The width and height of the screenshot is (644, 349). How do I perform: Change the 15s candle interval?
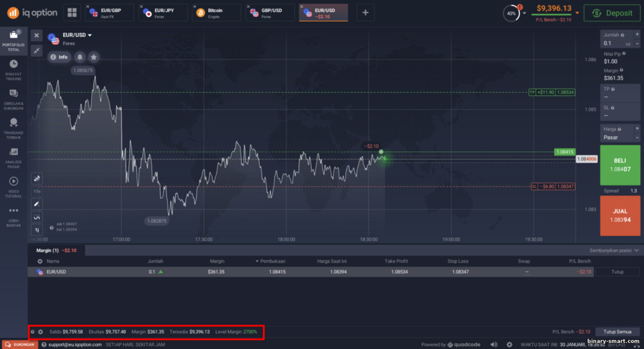tap(36, 191)
